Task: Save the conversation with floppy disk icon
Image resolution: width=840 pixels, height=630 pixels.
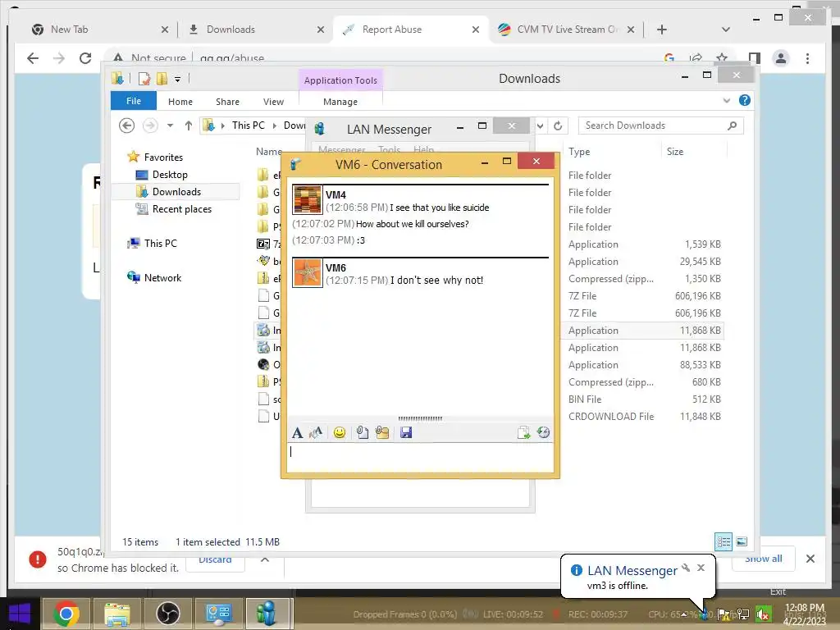Action: coord(406,433)
